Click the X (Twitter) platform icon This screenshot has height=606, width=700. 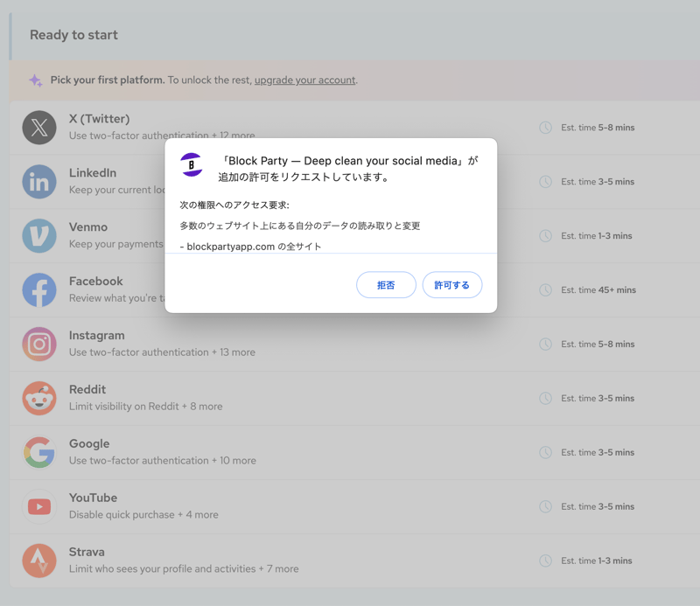39,128
